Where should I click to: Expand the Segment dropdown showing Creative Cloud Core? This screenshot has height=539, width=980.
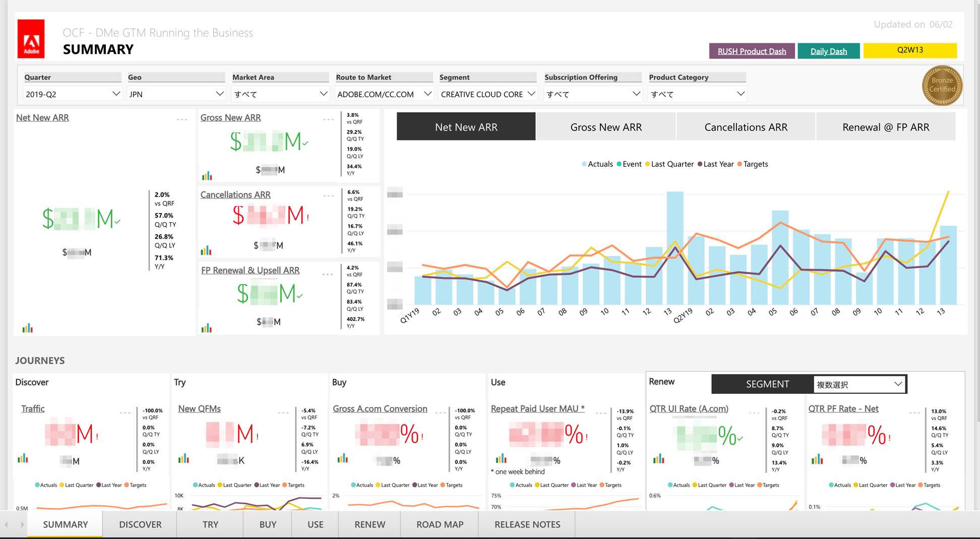[x=487, y=94]
